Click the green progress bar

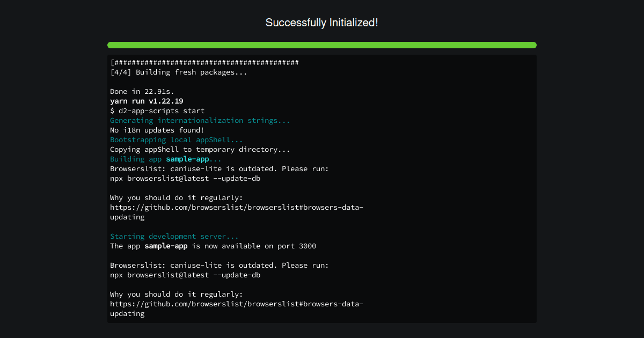322,45
